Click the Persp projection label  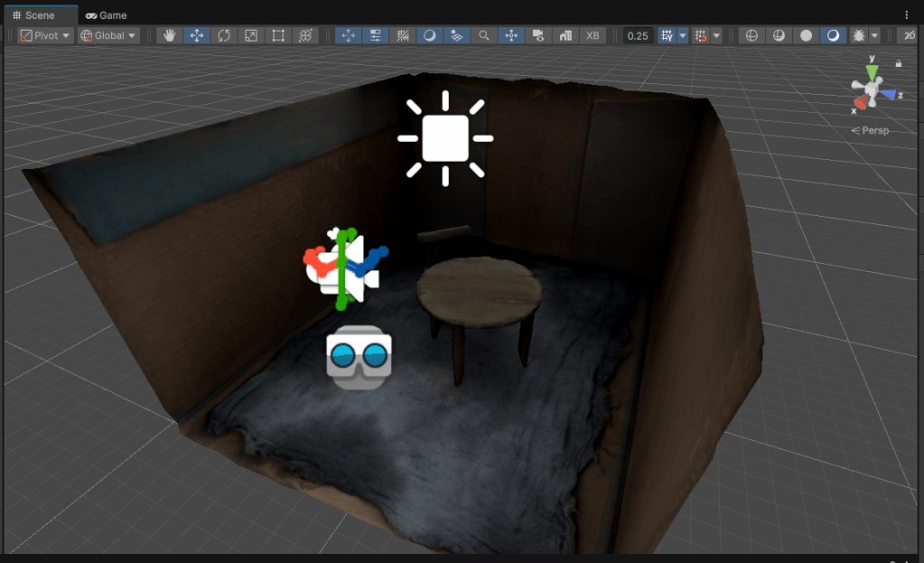(x=871, y=130)
